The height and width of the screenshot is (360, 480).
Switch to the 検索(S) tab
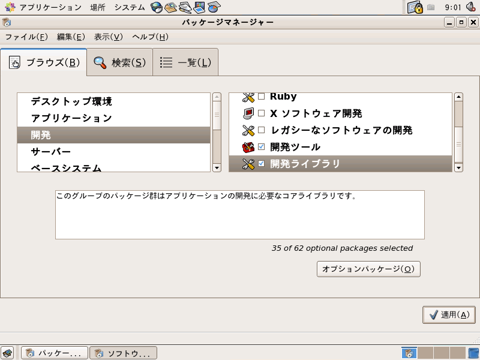click(x=120, y=62)
